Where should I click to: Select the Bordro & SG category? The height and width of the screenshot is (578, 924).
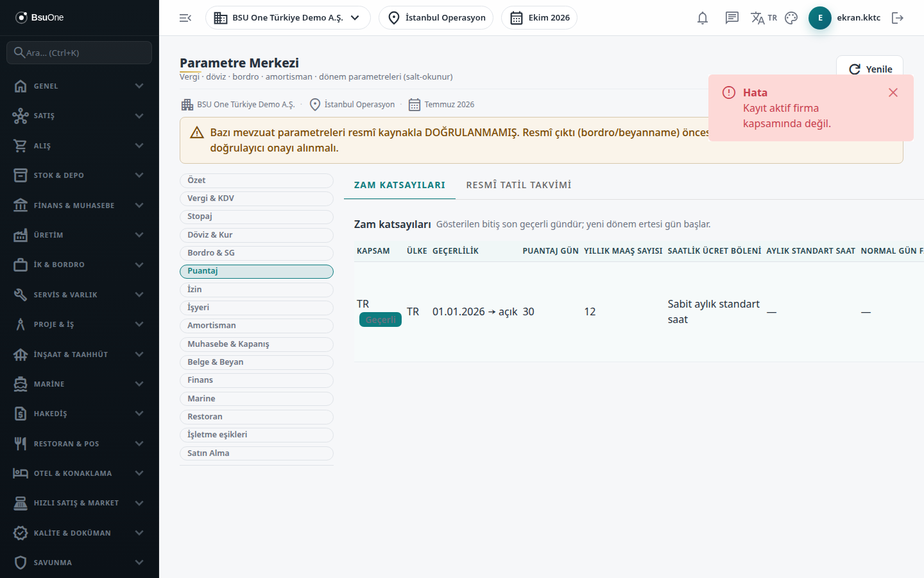pos(257,253)
